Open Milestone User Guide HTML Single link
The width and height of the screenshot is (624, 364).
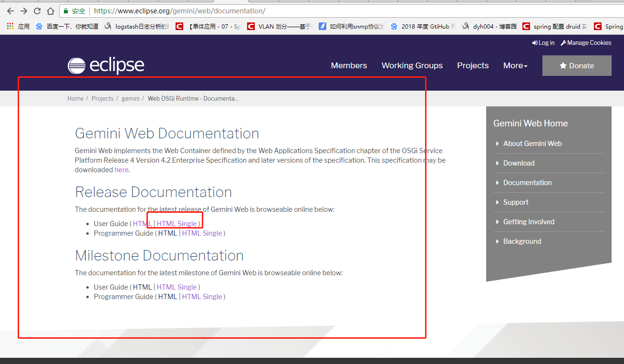click(x=177, y=287)
